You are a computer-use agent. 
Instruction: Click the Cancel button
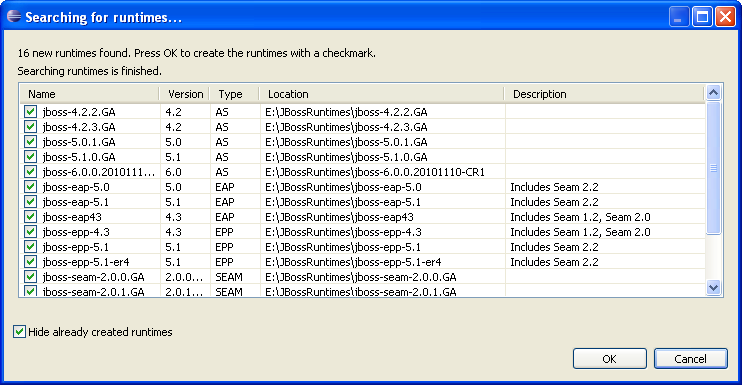coord(690,359)
